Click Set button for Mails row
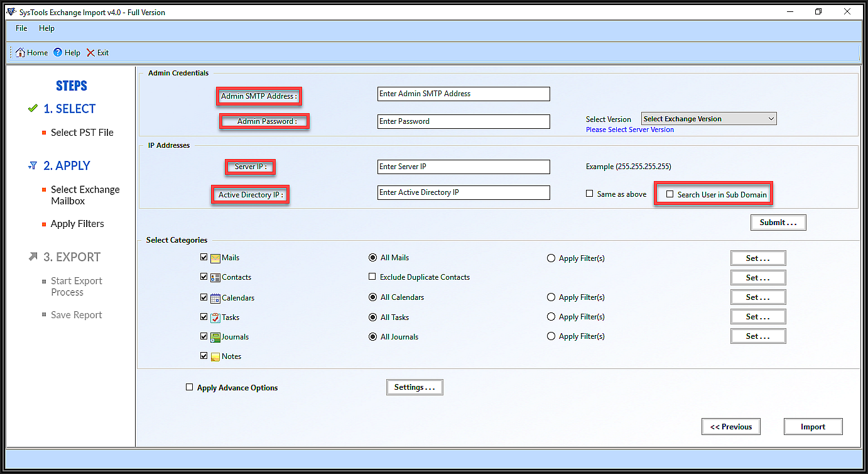868x474 pixels. pos(758,258)
